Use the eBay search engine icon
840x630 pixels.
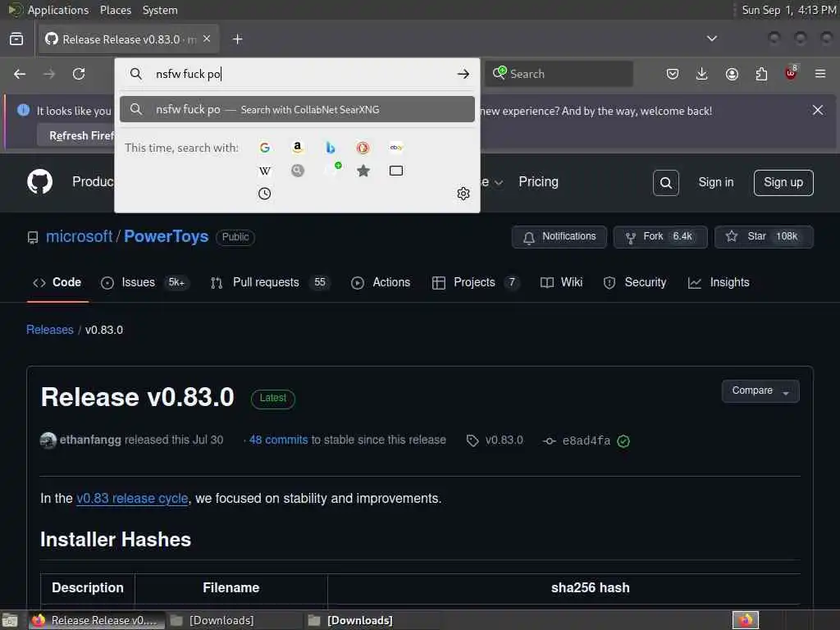(396, 148)
